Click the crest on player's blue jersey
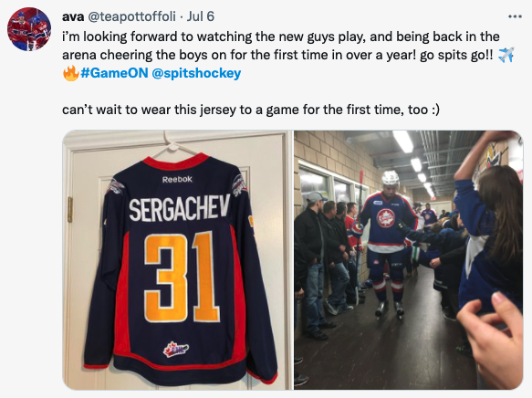This screenshot has height=398, width=532. [386, 218]
